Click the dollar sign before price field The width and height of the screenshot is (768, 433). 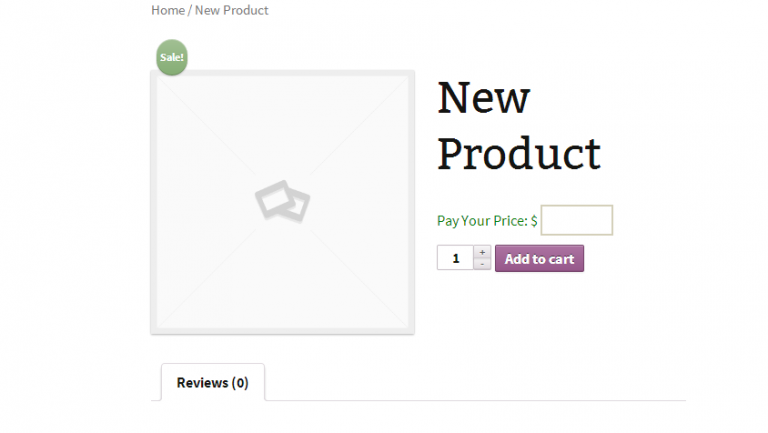pyautogui.click(x=534, y=220)
